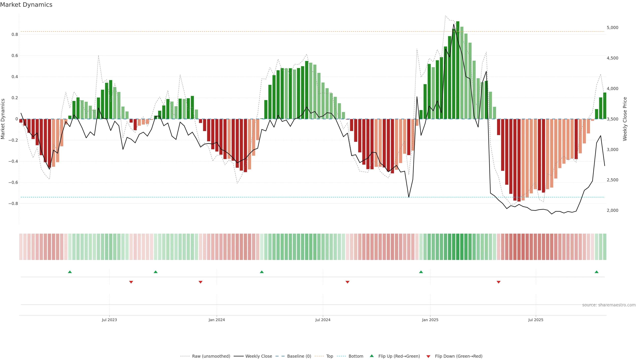Click the last red flip-down triangle marker
Screen dimensions: 644x362
498,282
